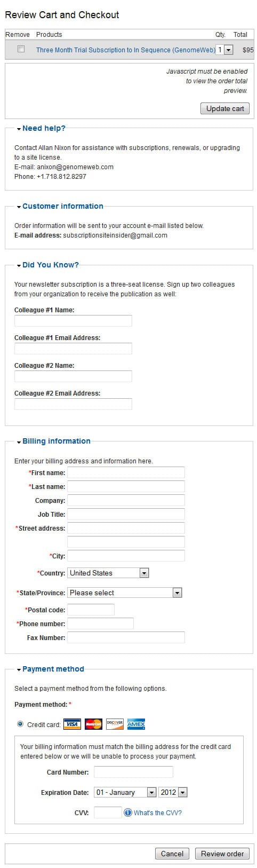The image size is (257, 868).
Task: Collapse the Billing information section
Action: pyautogui.click(x=19, y=442)
